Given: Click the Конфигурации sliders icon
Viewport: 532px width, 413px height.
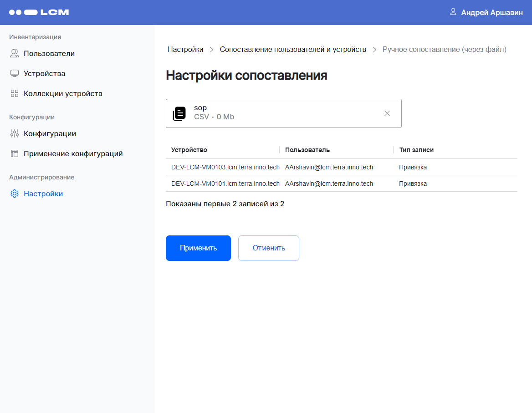Looking at the screenshot, I should [x=15, y=134].
